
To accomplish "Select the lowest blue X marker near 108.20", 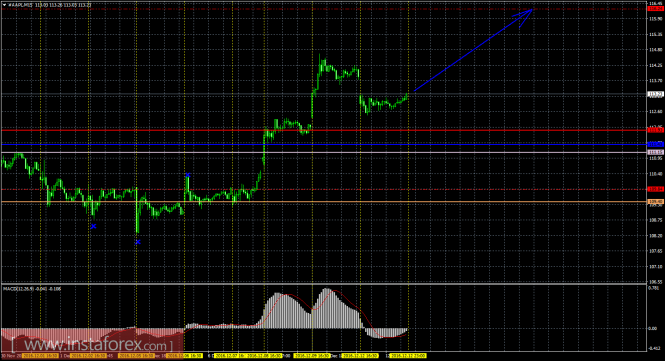I will pyautogui.click(x=138, y=242).
